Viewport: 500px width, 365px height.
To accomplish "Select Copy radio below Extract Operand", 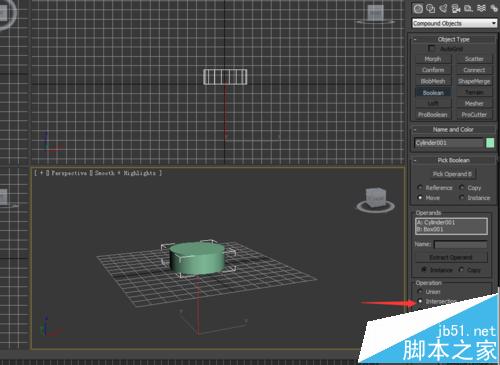I will 462,270.
